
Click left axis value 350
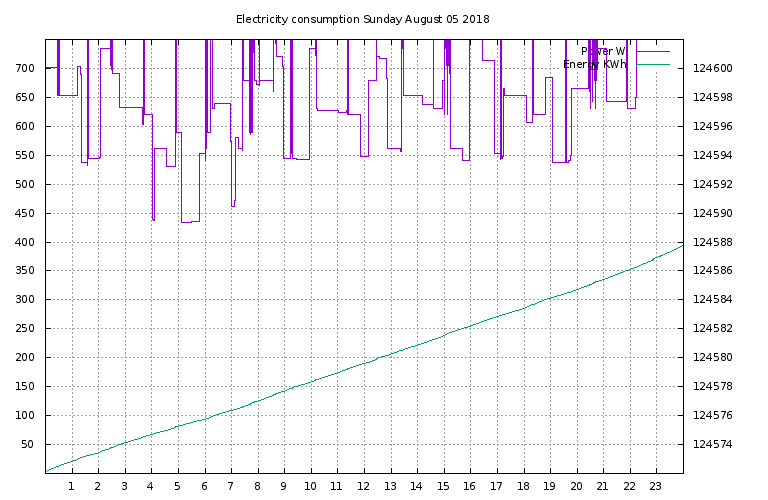25,270
